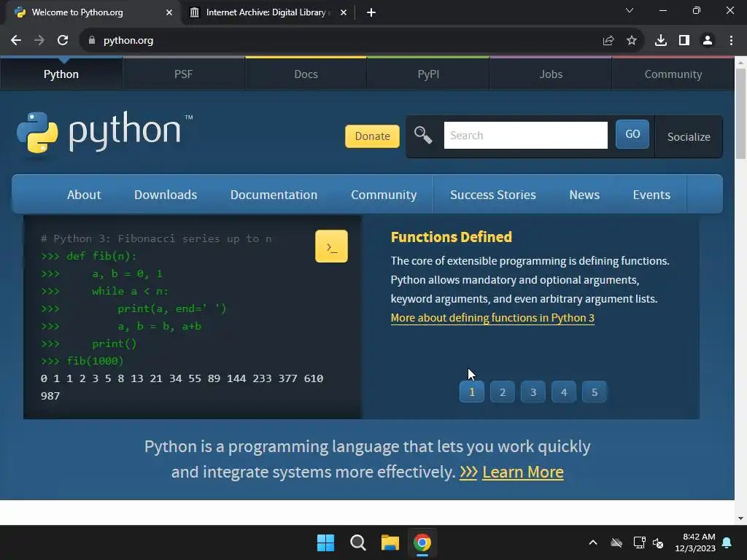Click the Functions Defined heading
Screen dimensions: 747x560
[451, 237]
